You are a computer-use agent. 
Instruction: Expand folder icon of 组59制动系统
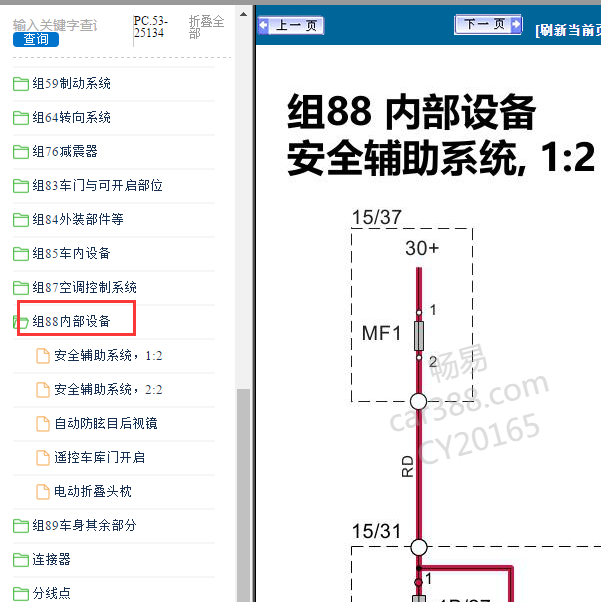click(x=21, y=84)
